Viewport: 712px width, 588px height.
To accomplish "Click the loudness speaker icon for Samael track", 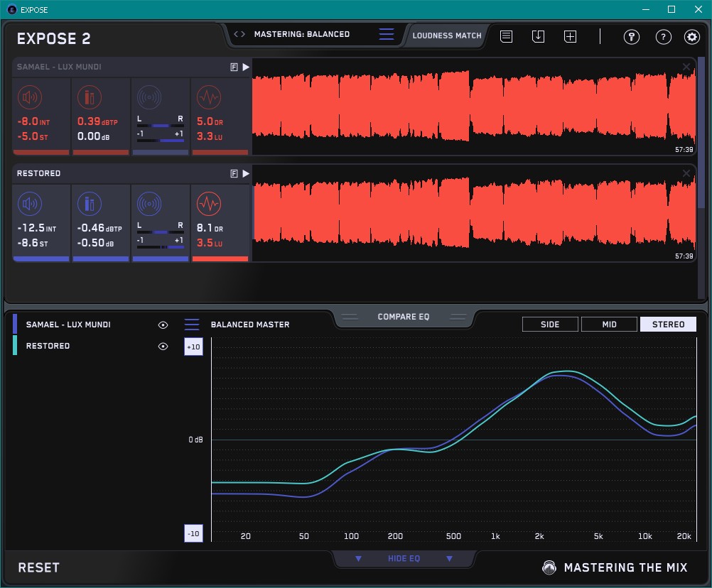I will coord(29,98).
